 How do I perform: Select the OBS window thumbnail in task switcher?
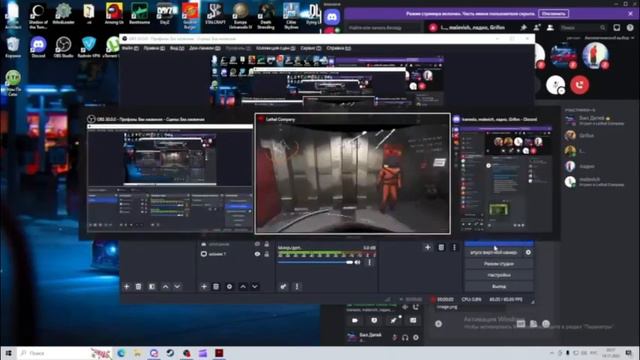(170, 175)
